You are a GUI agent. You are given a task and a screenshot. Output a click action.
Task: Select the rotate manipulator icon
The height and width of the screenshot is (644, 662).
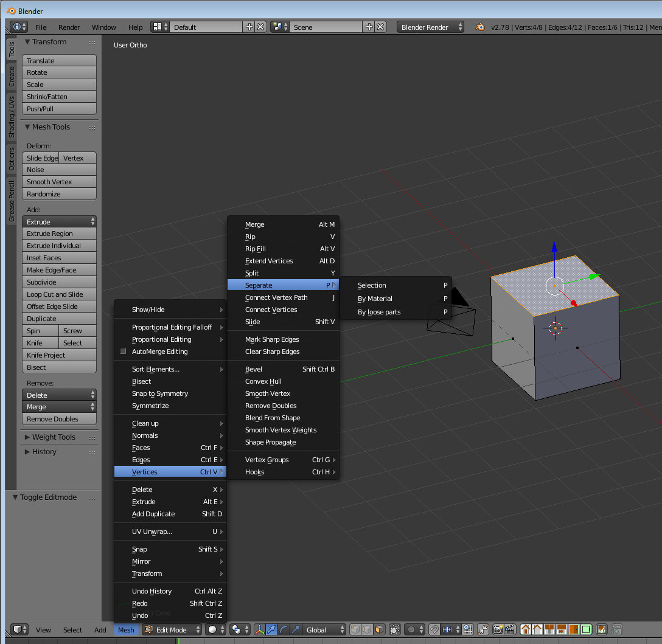tap(284, 629)
